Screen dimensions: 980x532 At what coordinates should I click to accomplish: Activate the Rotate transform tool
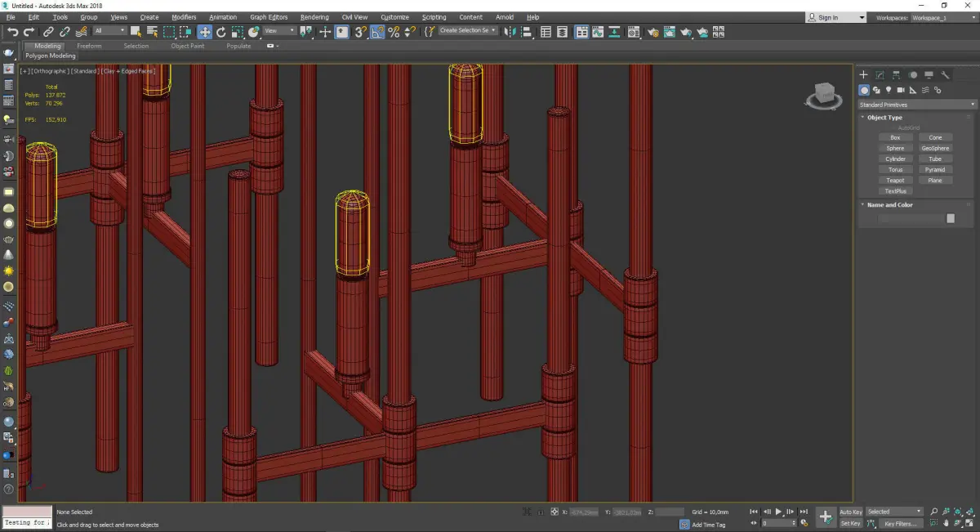coord(220,32)
